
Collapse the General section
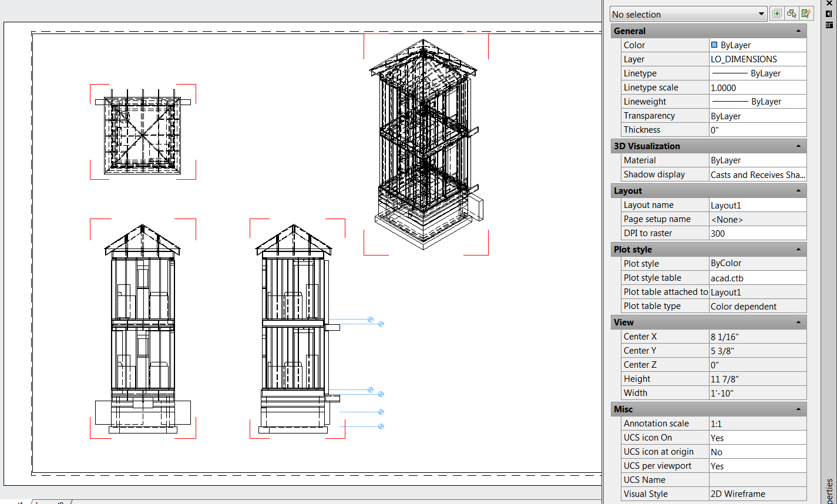798,31
